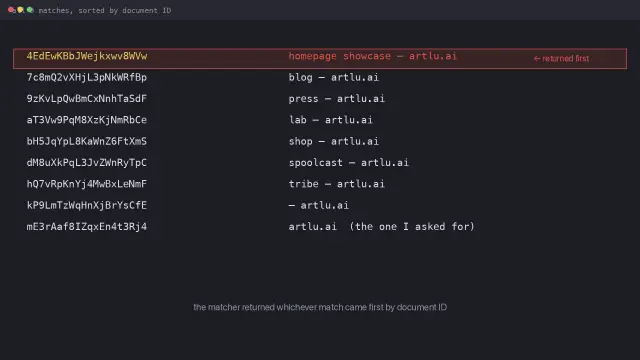
Task: Open the 'tribe — artlu.ai' match
Action: pyautogui.click(x=336, y=184)
